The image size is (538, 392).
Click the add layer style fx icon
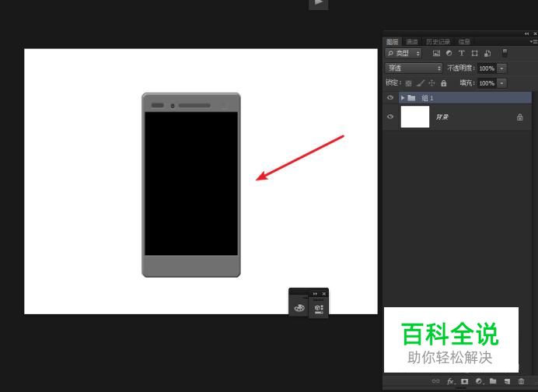tap(450, 381)
